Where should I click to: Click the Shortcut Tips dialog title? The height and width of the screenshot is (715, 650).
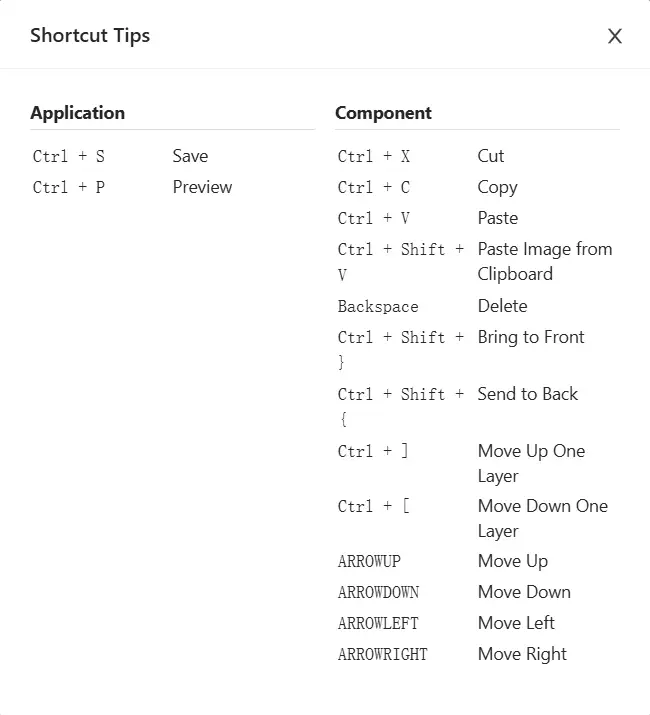pos(90,36)
